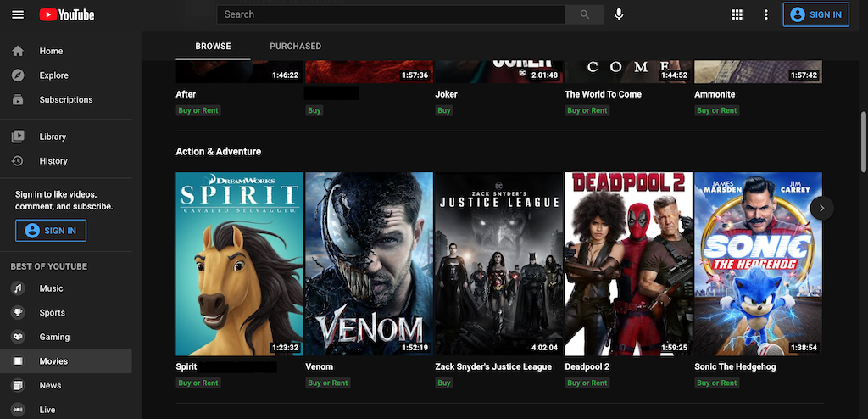Click the Deadpool 2 title
The image size is (868, 419).
tap(587, 367)
